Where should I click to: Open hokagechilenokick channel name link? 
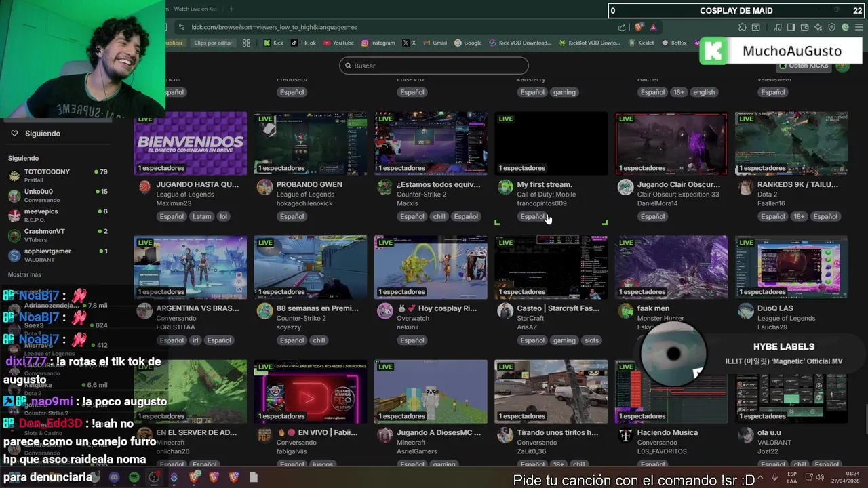point(304,203)
